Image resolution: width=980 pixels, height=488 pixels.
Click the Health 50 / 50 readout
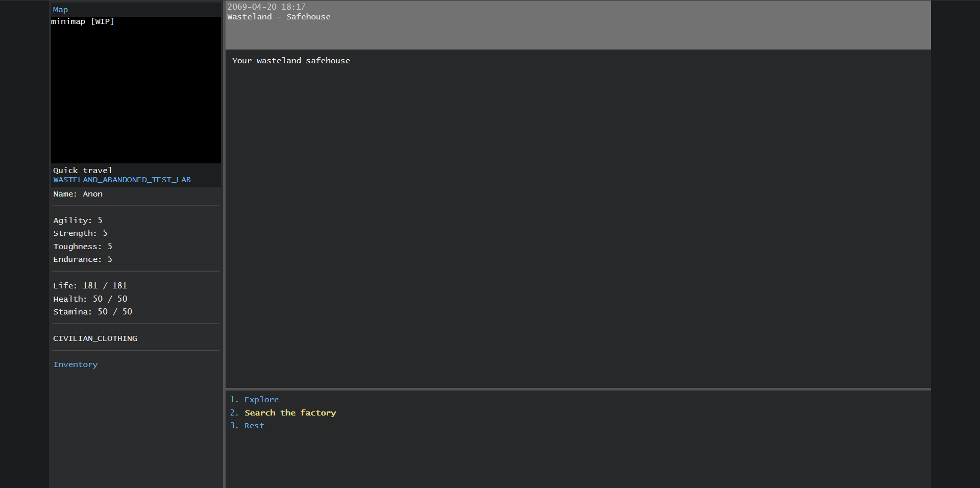coord(90,299)
